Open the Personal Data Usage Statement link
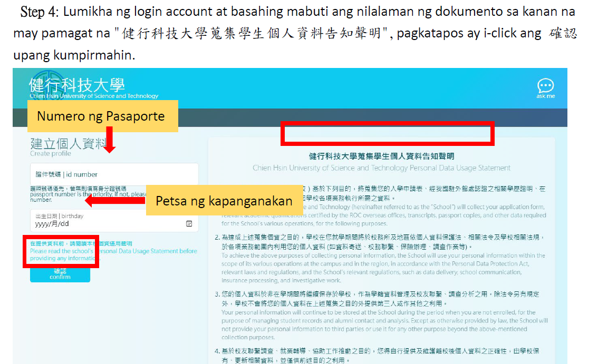The height and width of the screenshot is (364, 598). (x=113, y=251)
